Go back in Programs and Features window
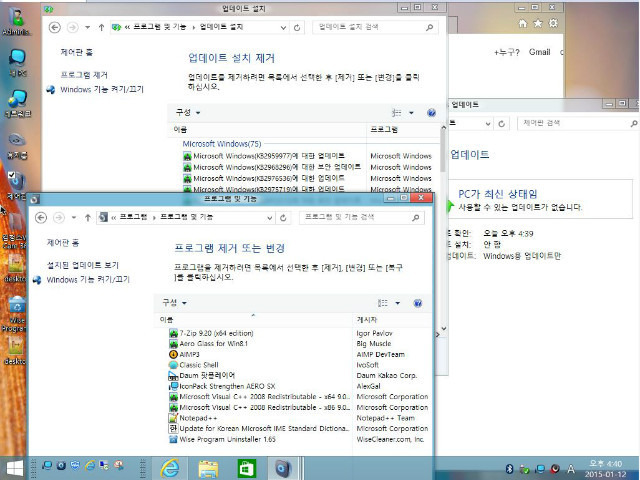This screenshot has width=640, height=480. (41, 218)
